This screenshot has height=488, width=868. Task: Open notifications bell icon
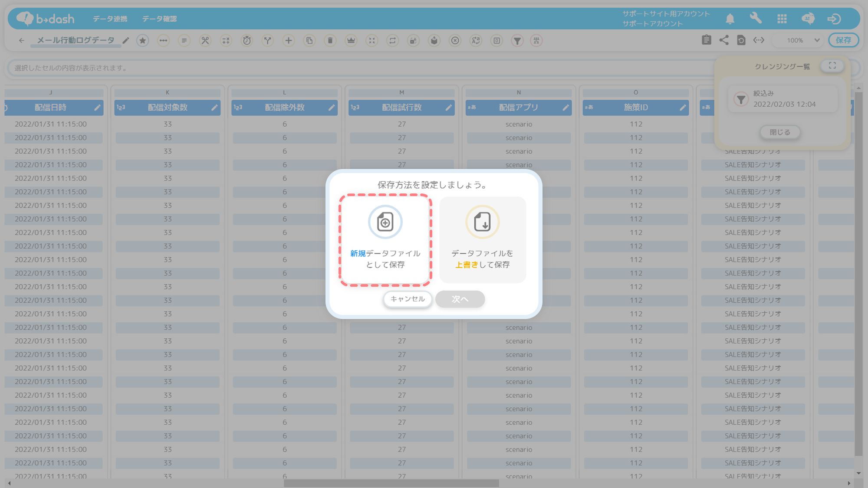[x=730, y=19]
